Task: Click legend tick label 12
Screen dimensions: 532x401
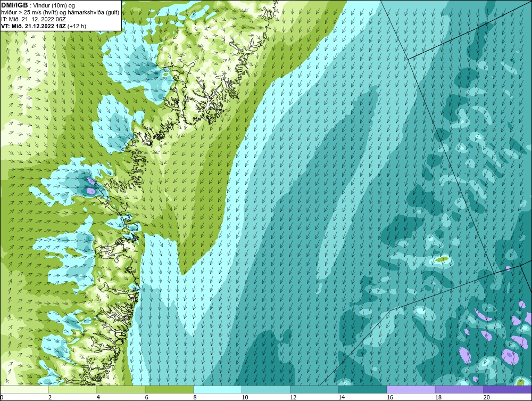Action: click(x=293, y=397)
